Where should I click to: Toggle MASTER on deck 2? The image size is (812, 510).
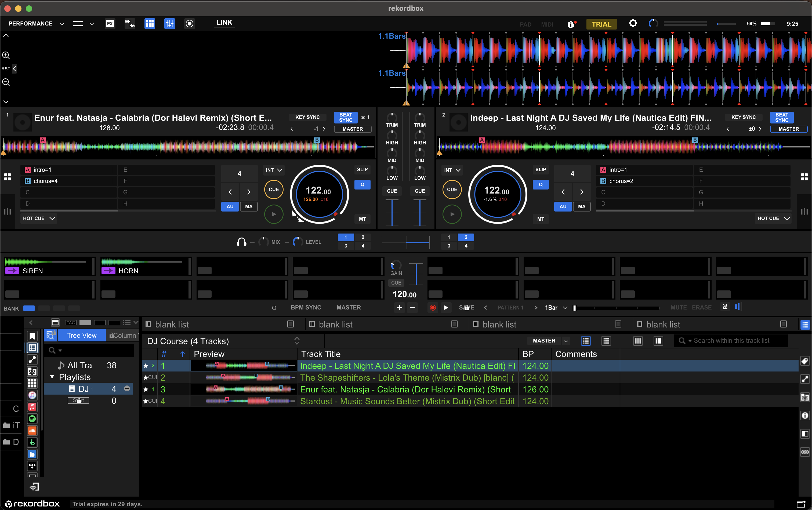point(788,129)
